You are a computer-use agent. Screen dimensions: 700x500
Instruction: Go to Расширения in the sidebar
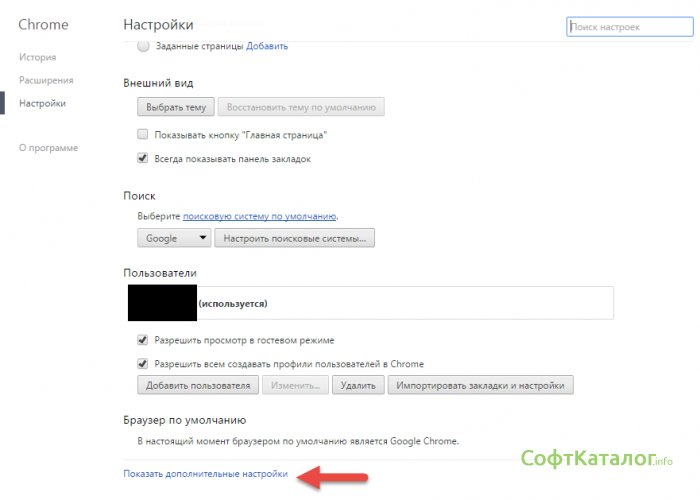(46, 80)
